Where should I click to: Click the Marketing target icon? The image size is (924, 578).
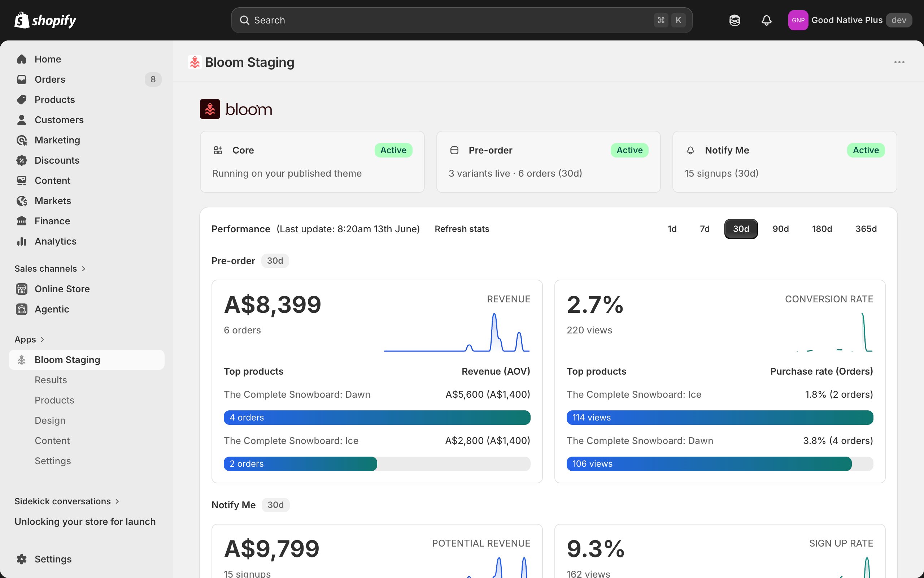point(22,140)
